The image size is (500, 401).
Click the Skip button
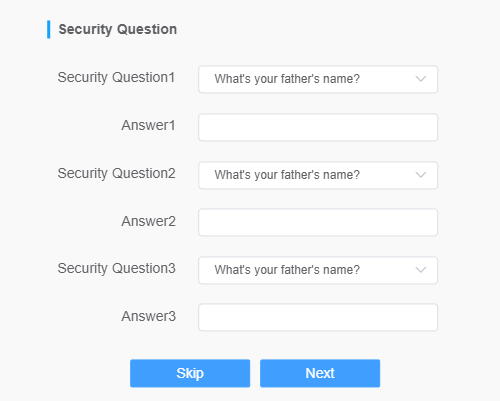[190, 373]
